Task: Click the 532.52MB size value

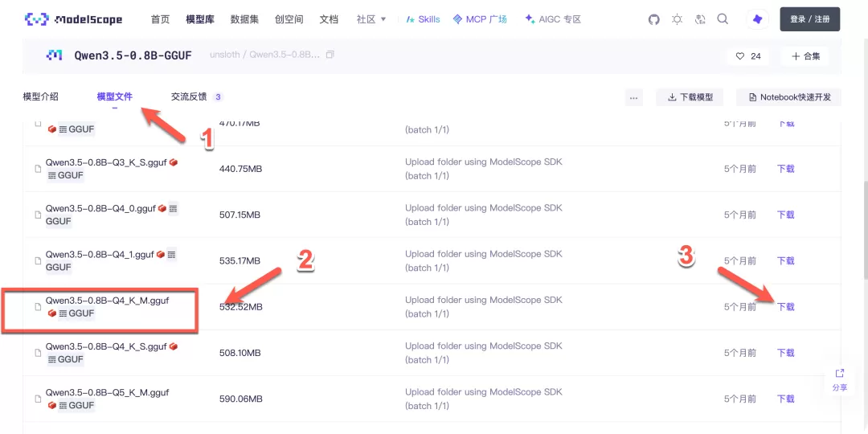Action: (241, 307)
